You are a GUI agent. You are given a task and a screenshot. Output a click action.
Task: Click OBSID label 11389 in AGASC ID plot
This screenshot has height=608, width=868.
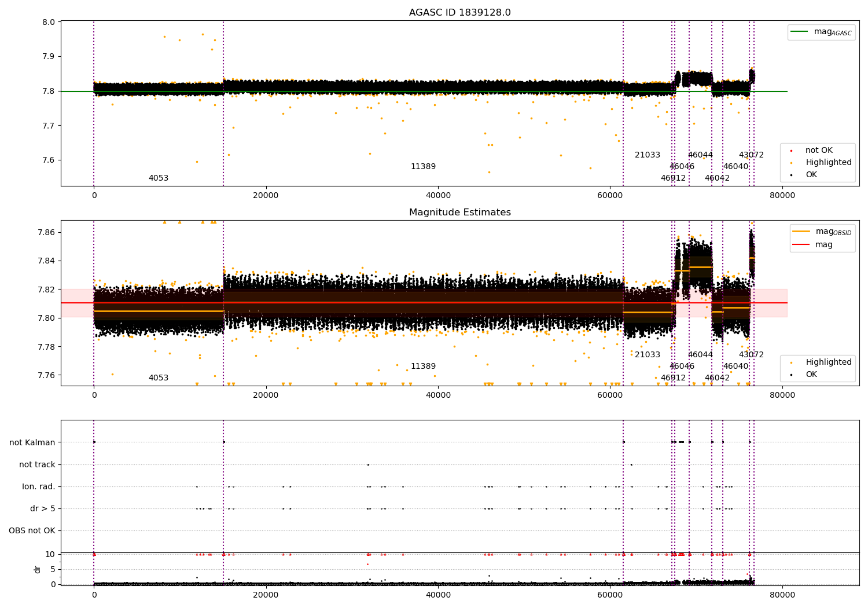pyautogui.click(x=423, y=167)
